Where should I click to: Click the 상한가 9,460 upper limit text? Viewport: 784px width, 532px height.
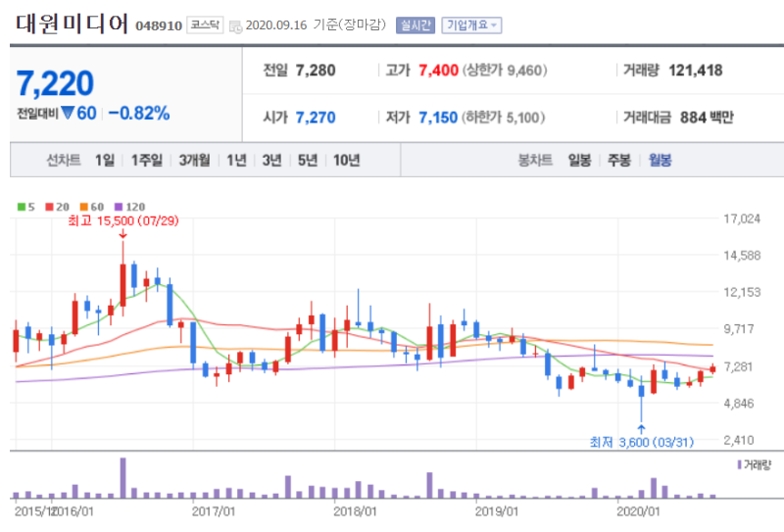click(505, 71)
